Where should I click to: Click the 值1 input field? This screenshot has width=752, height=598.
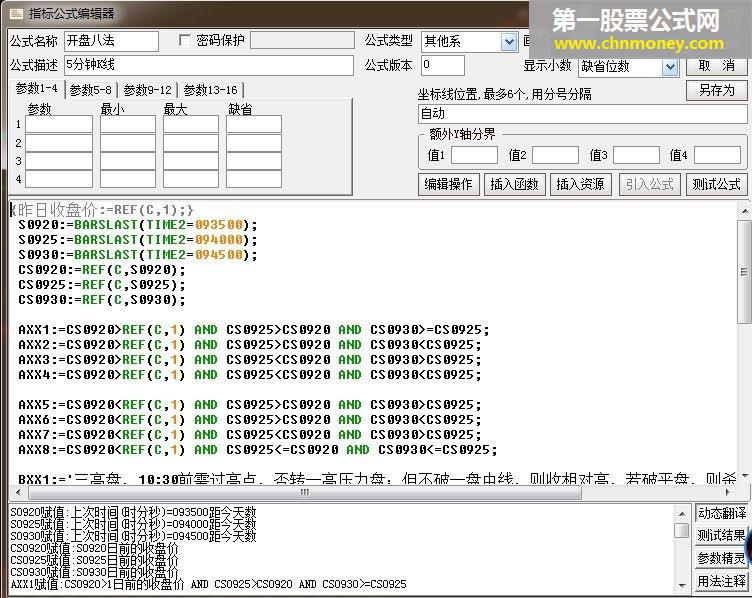(x=474, y=155)
